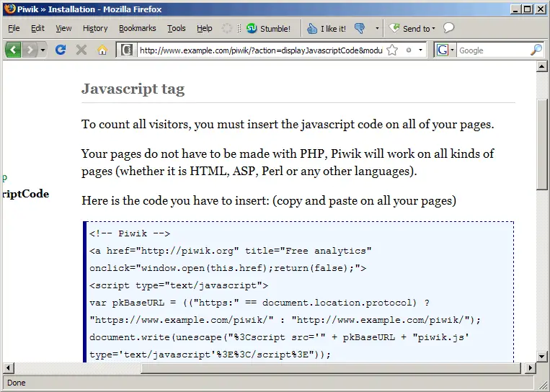Open the thumbs-down options dropdown arrow
This screenshot has width=550, height=392.
pyautogui.click(x=377, y=28)
